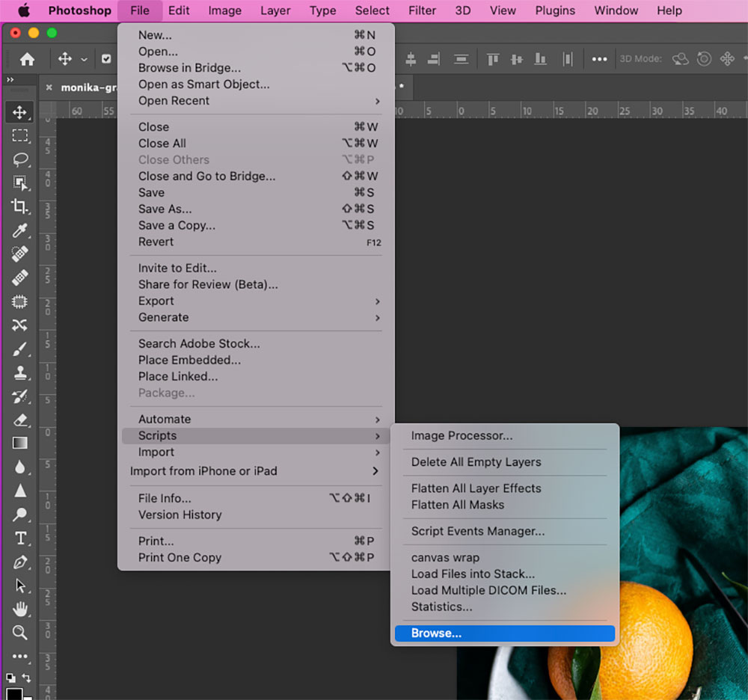Image resolution: width=748 pixels, height=700 pixels.
Task: Select the Brush tool
Action: pyautogui.click(x=19, y=349)
